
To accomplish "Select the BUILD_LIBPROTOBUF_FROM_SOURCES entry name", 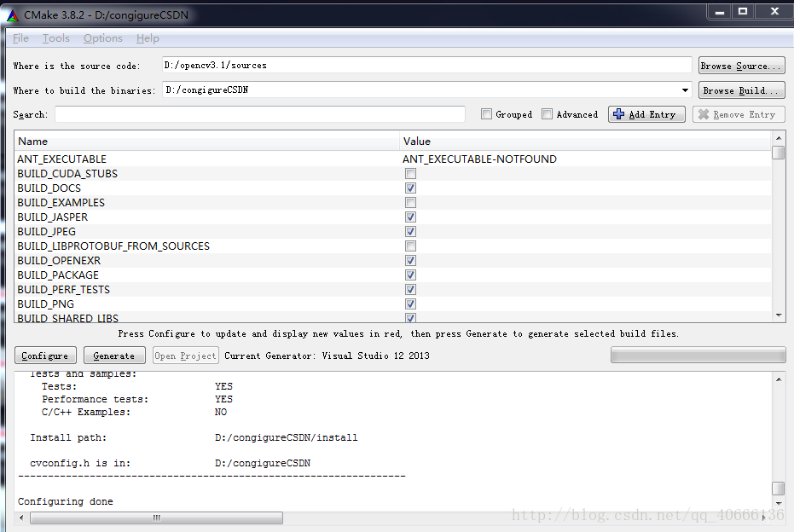I will tap(113, 246).
